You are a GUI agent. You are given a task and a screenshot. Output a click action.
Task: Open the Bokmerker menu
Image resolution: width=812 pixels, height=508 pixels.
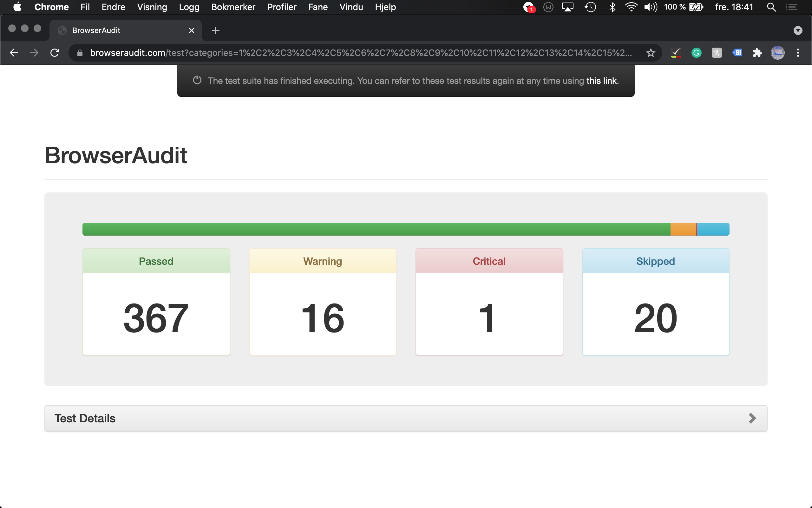click(233, 7)
